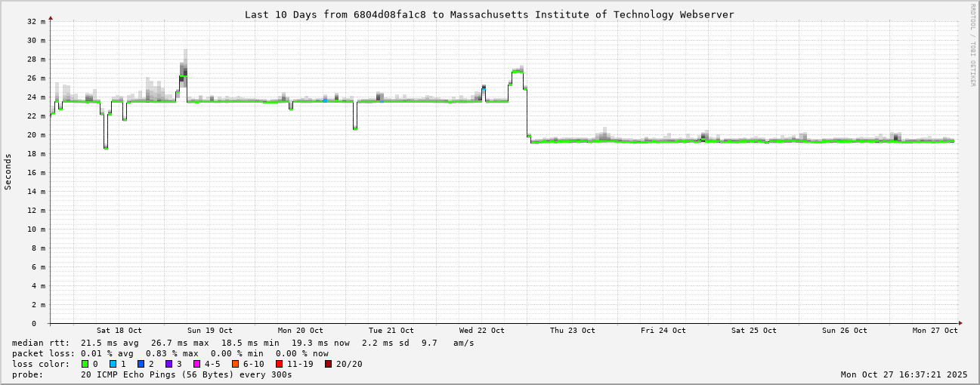
Task: Click the orange 6-10 loss swatch
Action: tap(235, 364)
